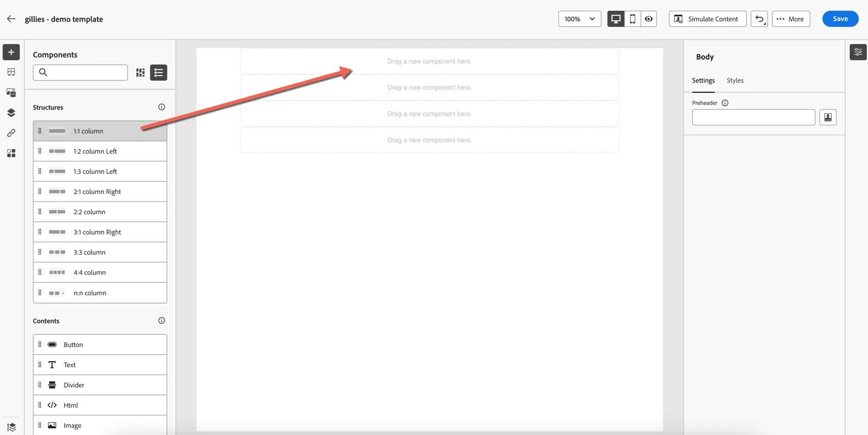This screenshot has width=868, height=435.
Task: Switch to mobile preview mode
Action: click(x=633, y=19)
